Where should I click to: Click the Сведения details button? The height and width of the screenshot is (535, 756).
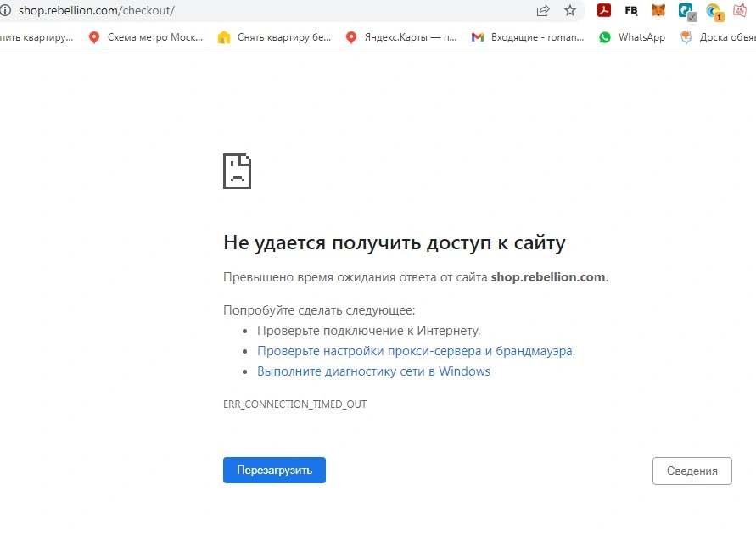[692, 471]
